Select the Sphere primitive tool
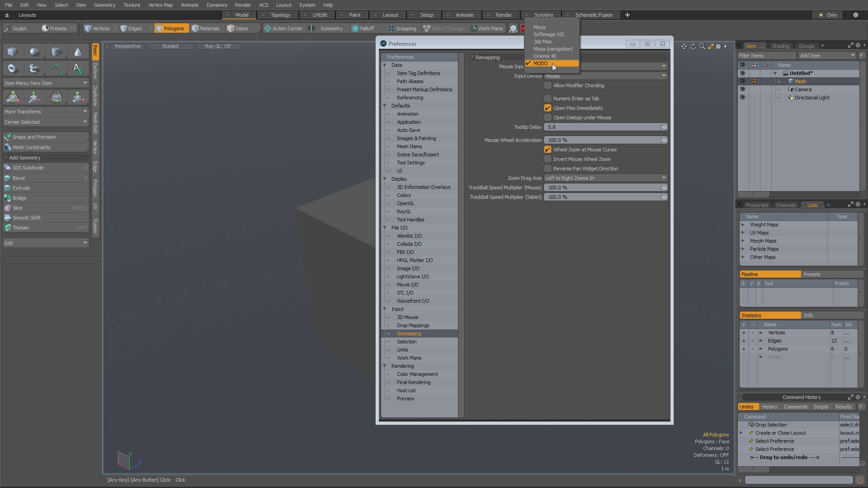Image resolution: width=868 pixels, height=488 pixels. click(x=34, y=51)
